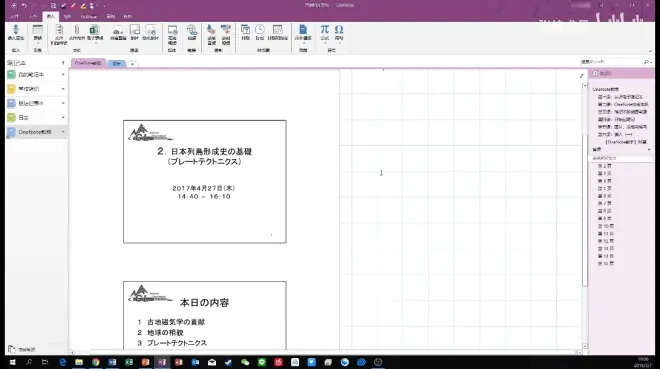Add a new section with plus tab
The width and height of the screenshot is (660, 369).
(x=132, y=64)
